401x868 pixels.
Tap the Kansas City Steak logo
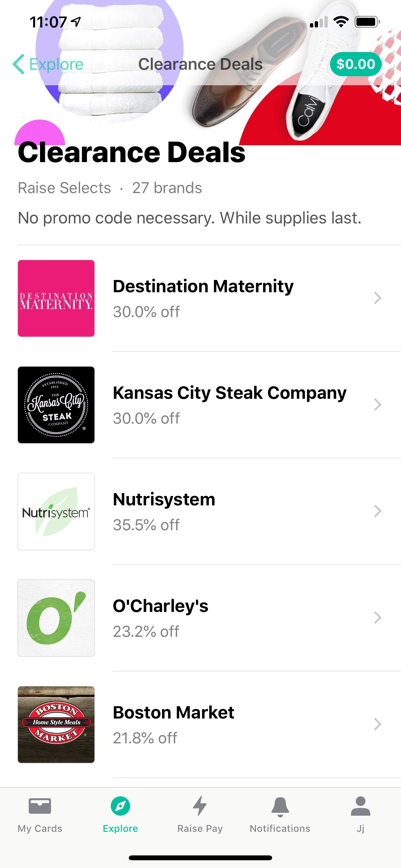56,405
